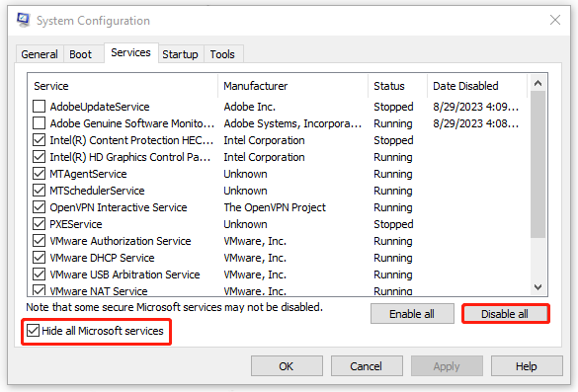The image size is (578, 392).
Task: Click Stopped status of AdobeUpdateService row
Action: click(393, 107)
